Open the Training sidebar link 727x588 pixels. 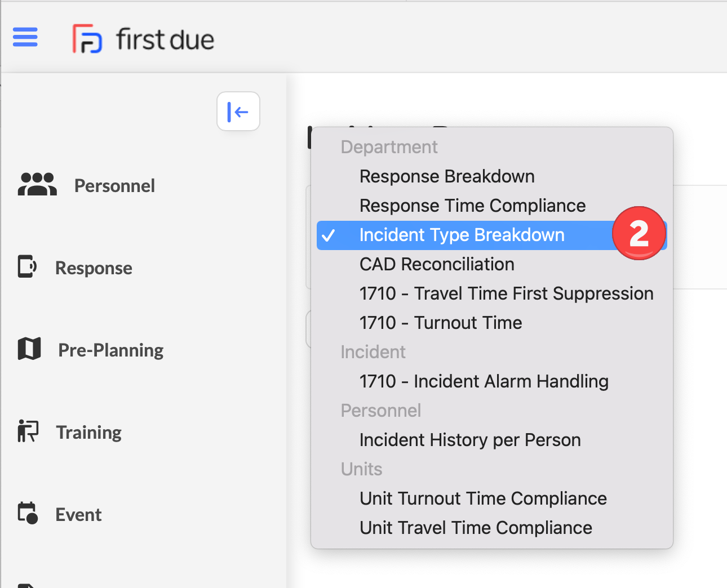pyautogui.click(x=89, y=433)
